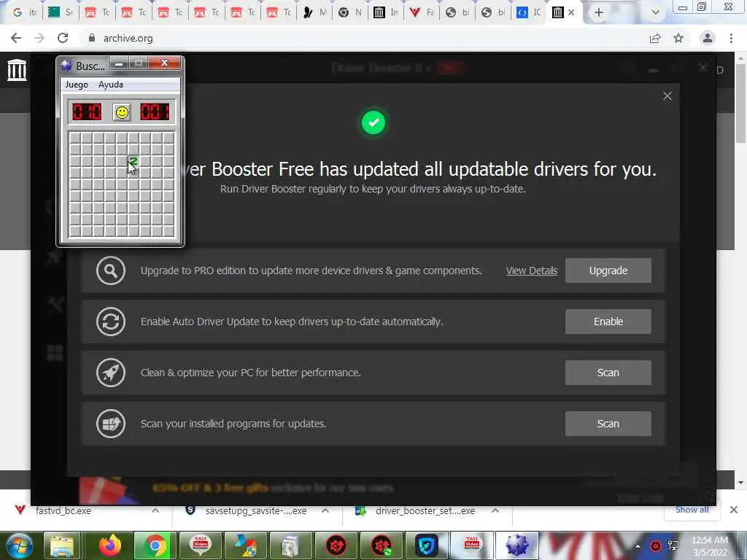The image size is (747, 560).
Task: Open the fastvd_bc.exe download
Action: coord(63,510)
